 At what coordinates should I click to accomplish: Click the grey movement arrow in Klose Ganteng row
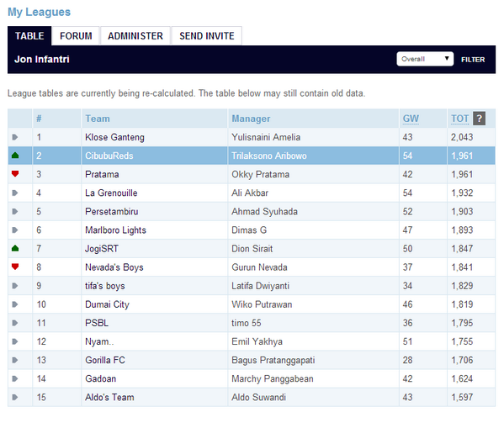[15, 137]
